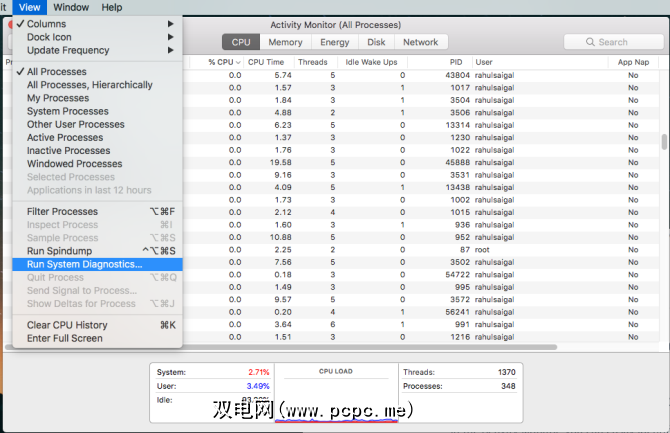Choose My Processes filter
670x433 pixels.
(x=58, y=98)
